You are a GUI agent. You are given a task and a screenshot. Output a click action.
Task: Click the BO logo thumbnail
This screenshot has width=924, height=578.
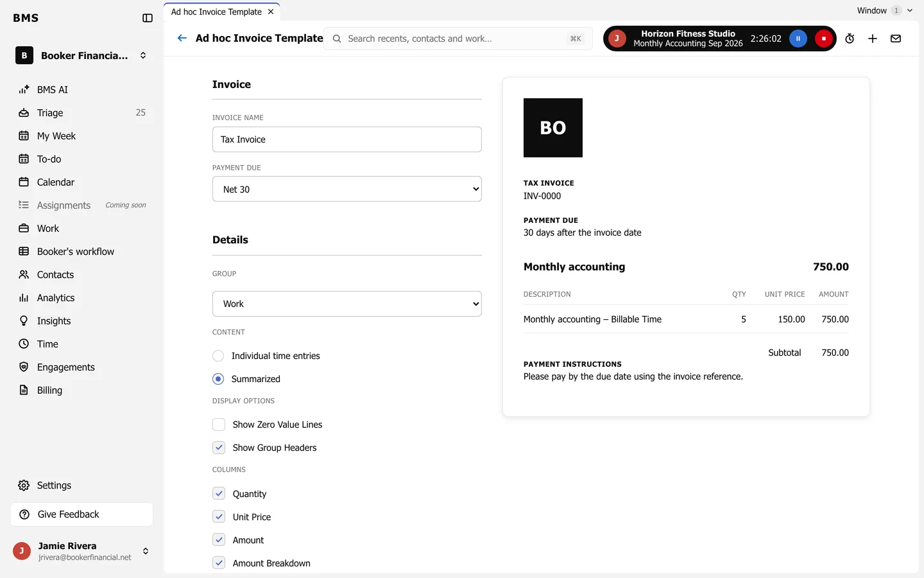pyautogui.click(x=553, y=128)
